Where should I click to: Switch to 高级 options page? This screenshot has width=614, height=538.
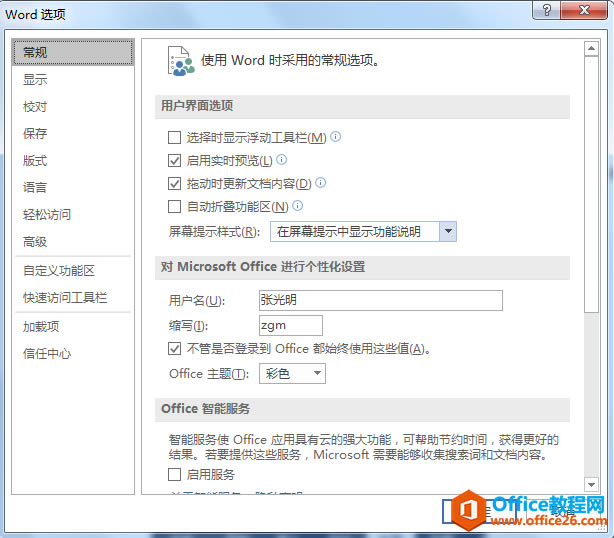pyautogui.click(x=73, y=242)
